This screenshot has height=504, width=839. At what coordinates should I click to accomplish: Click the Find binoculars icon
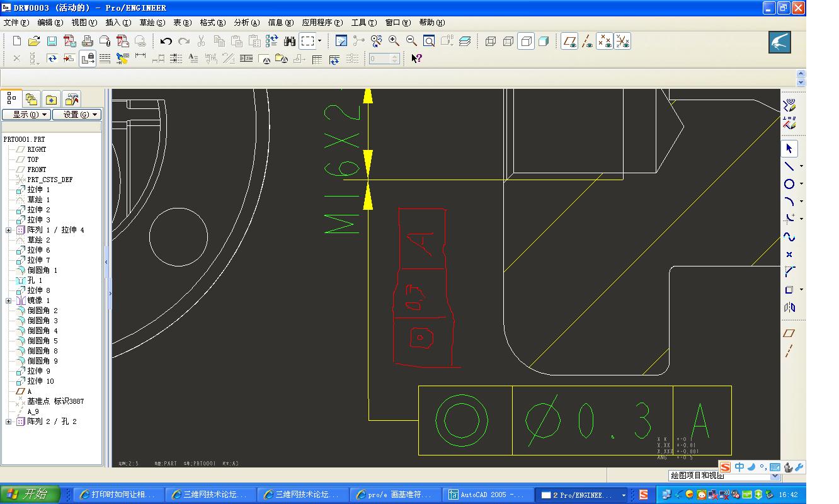tap(290, 42)
